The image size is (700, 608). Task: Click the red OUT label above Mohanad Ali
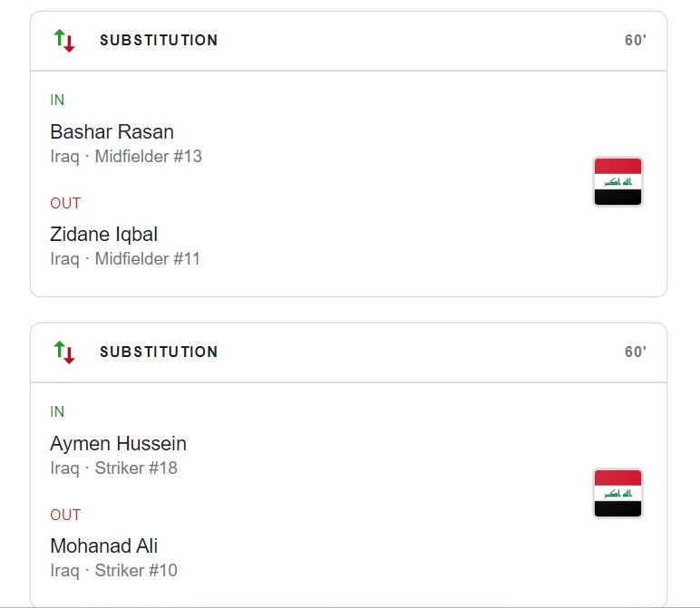point(65,515)
